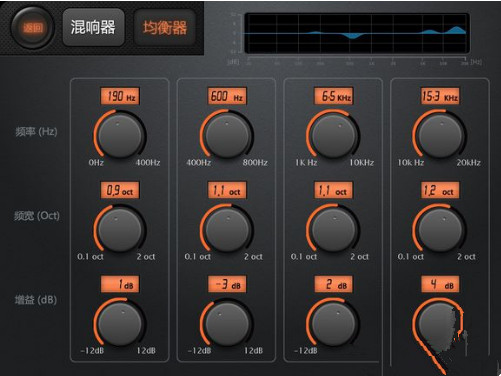
Task: Click the -3 dB gain knob
Action: [x=227, y=324]
